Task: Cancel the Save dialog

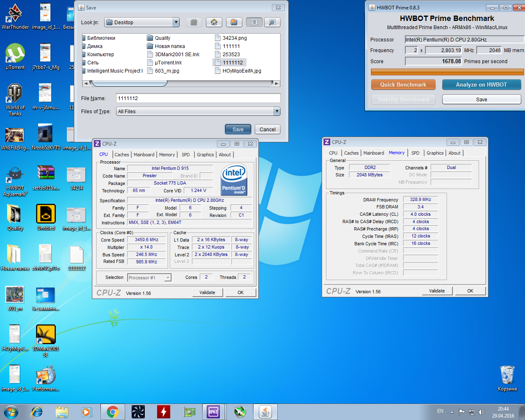Action: (x=267, y=129)
